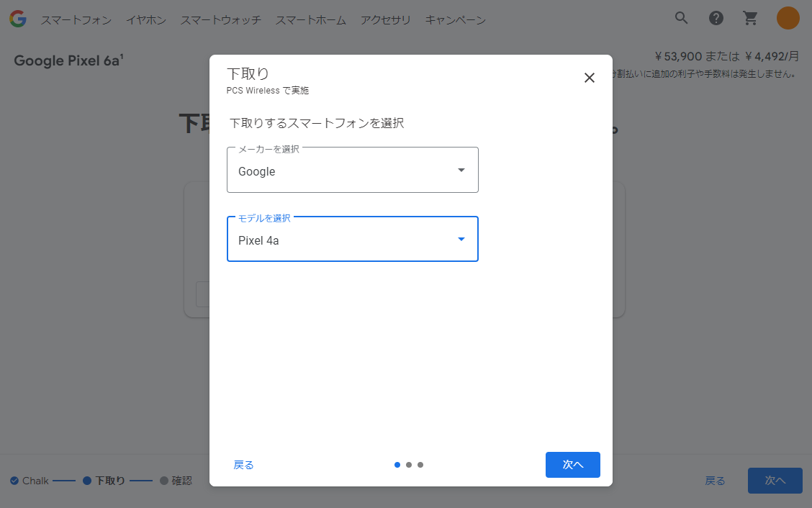Click the 下取り step in progress bar
This screenshot has width=812, height=508.
point(104,481)
